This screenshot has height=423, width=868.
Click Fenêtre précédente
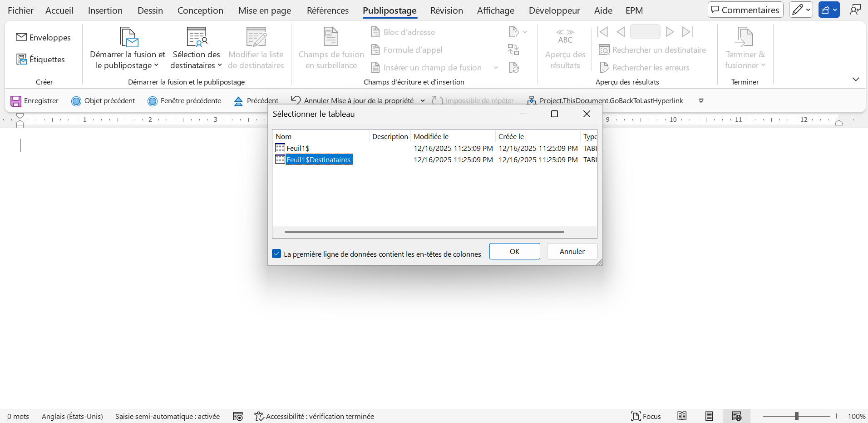[x=185, y=101]
